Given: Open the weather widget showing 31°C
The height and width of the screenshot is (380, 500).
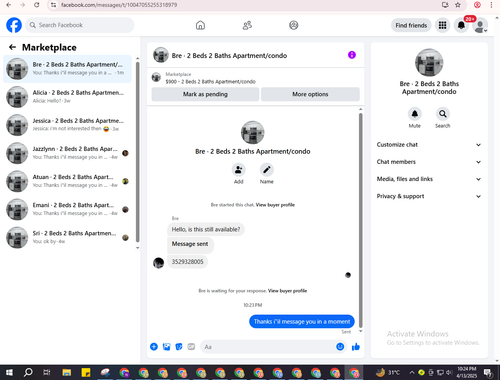Looking at the screenshot, I should pos(388,372).
